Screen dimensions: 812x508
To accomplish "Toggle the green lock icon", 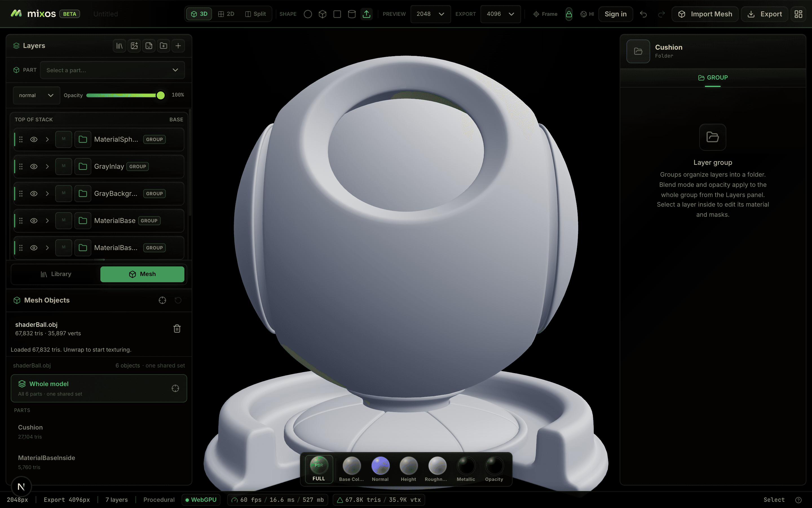I will (569, 14).
